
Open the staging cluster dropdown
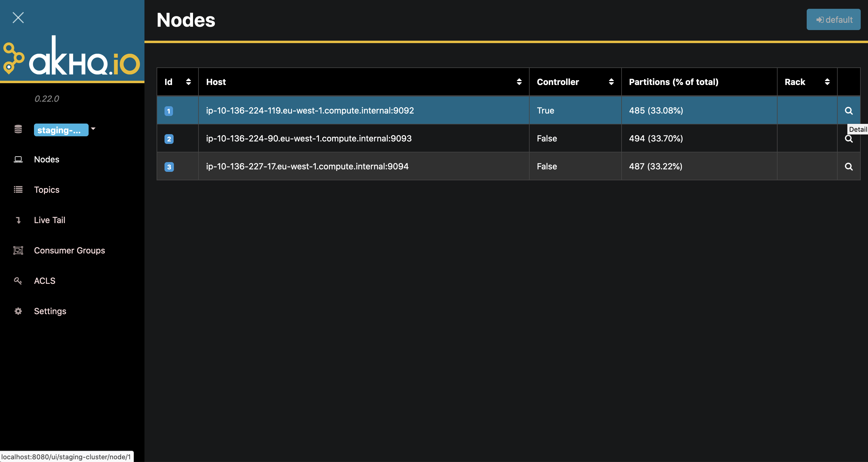[61, 130]
